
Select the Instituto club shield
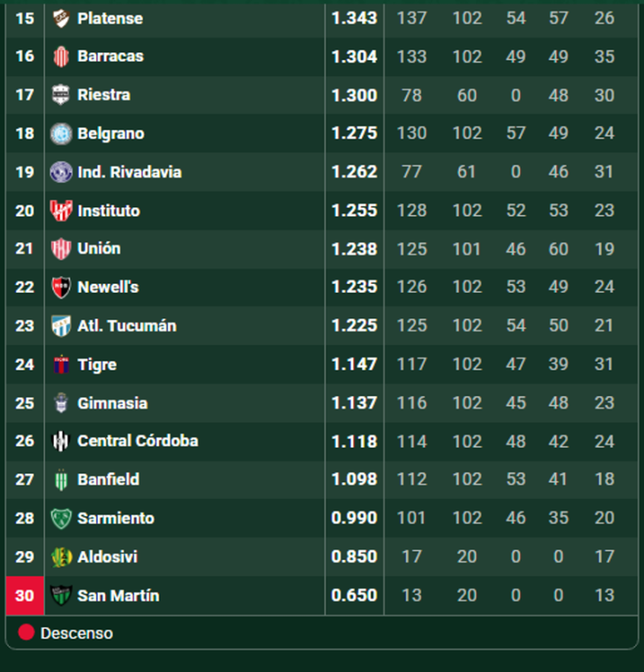pos(61,211)
